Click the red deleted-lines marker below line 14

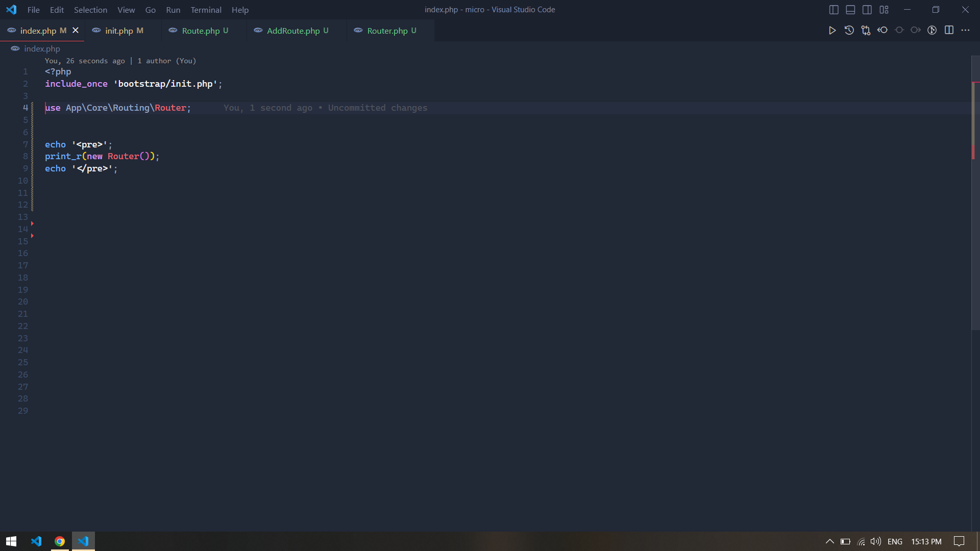pos(32,236)
